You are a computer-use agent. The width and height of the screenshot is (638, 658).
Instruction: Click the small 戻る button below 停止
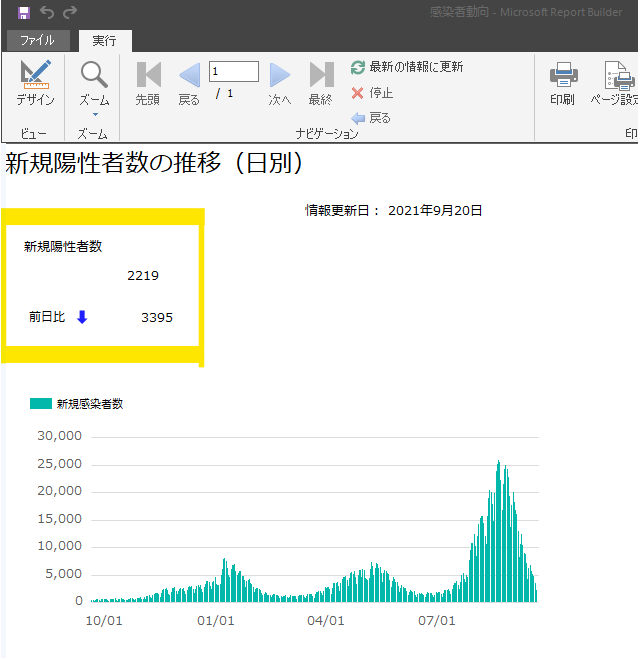(371, 118)
